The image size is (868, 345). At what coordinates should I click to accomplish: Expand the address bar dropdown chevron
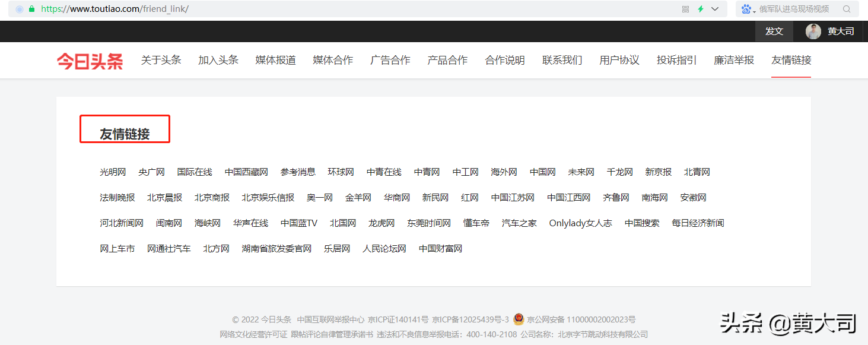715,9
